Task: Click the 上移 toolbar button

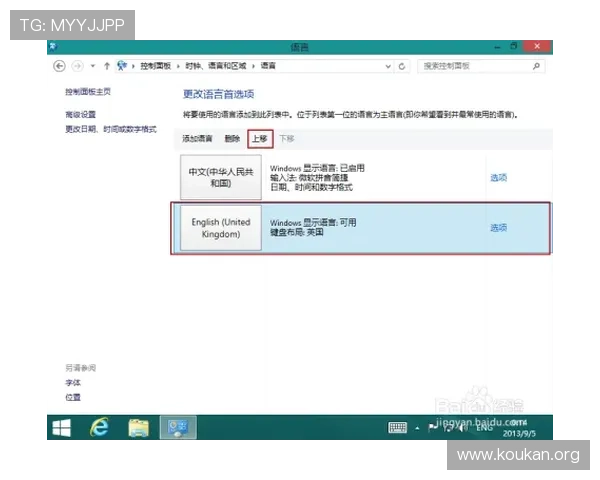Action: [x=260, y=139]
